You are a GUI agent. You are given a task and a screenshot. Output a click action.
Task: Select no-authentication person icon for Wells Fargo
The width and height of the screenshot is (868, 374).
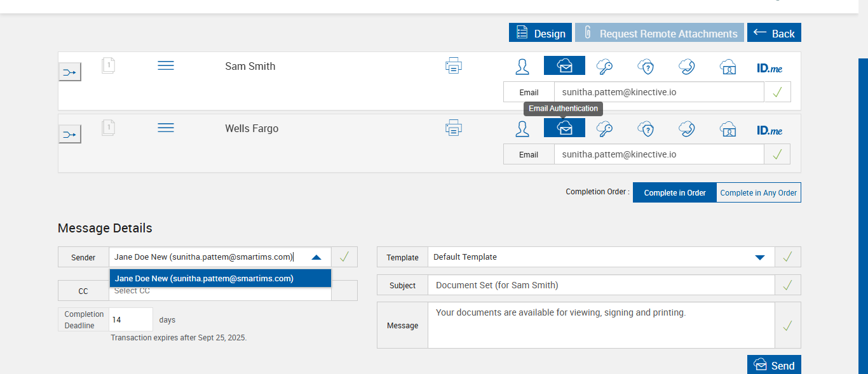(522, 129)
